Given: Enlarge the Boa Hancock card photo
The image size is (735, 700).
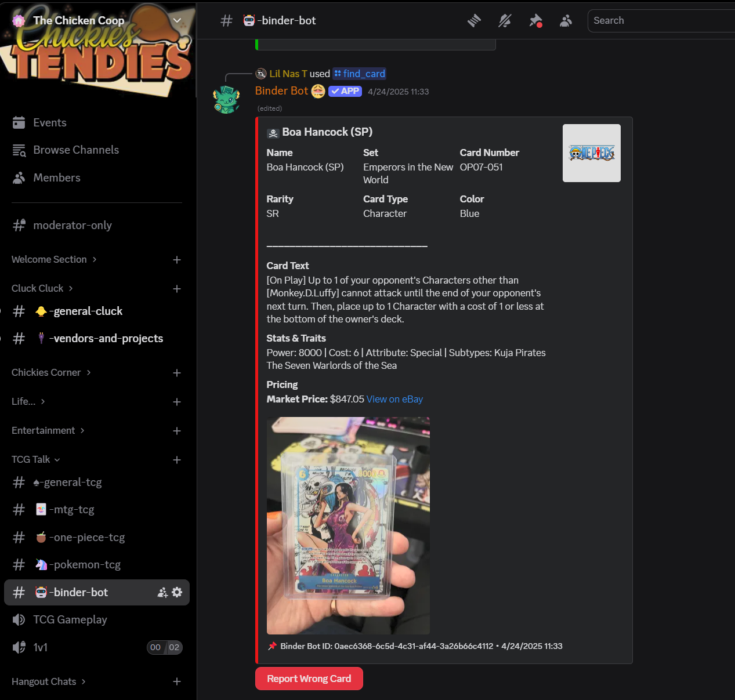Looking at the screenshot, I should (x=348, y=526).
